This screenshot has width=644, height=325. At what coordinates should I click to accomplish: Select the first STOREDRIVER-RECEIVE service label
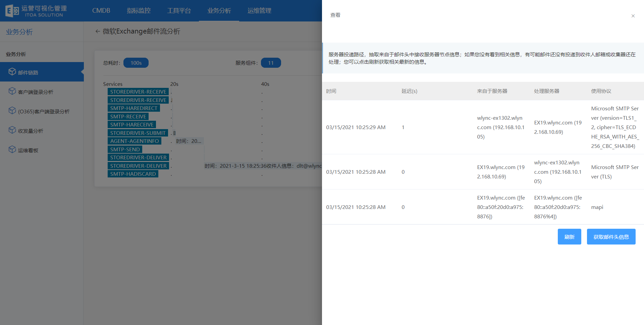point(138,92)
